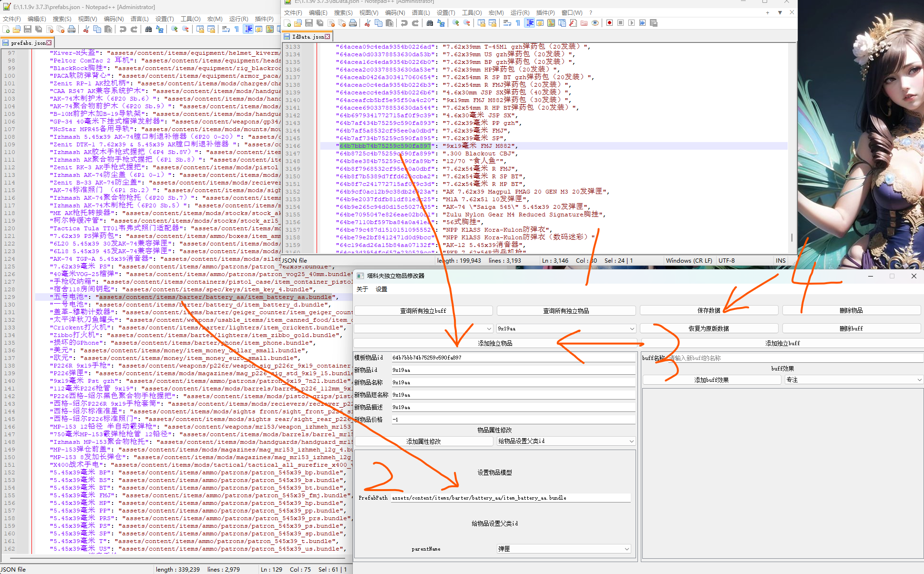
Task: Open 设置 menu in 塔科夫 item editor
Action: pos(381,289)
